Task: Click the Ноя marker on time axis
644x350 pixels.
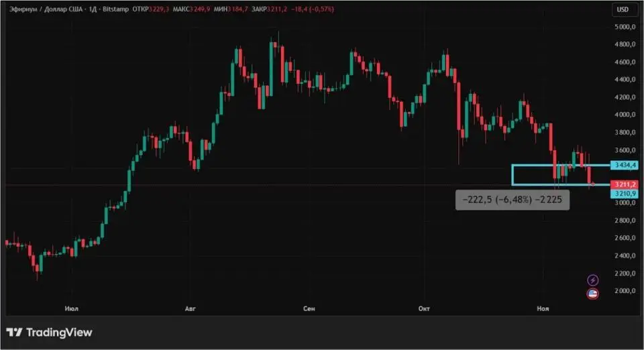Action: pyautogui.click(x=543, y=308)
